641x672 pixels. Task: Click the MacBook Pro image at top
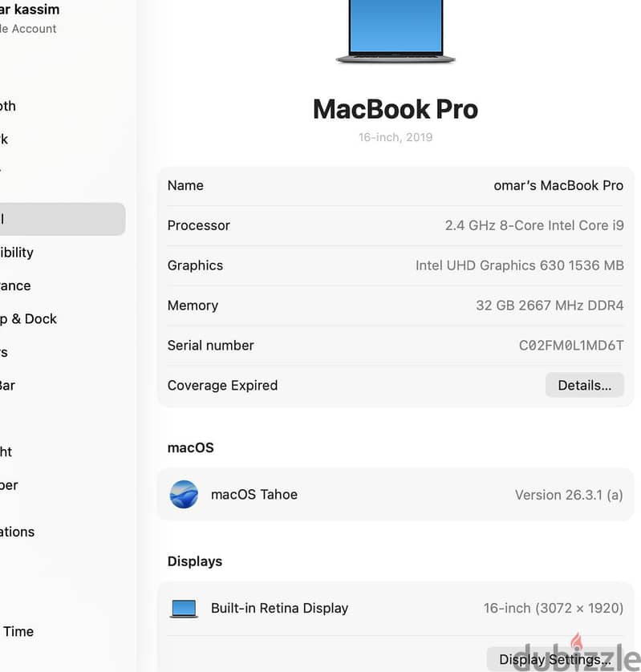pos(396,32)
